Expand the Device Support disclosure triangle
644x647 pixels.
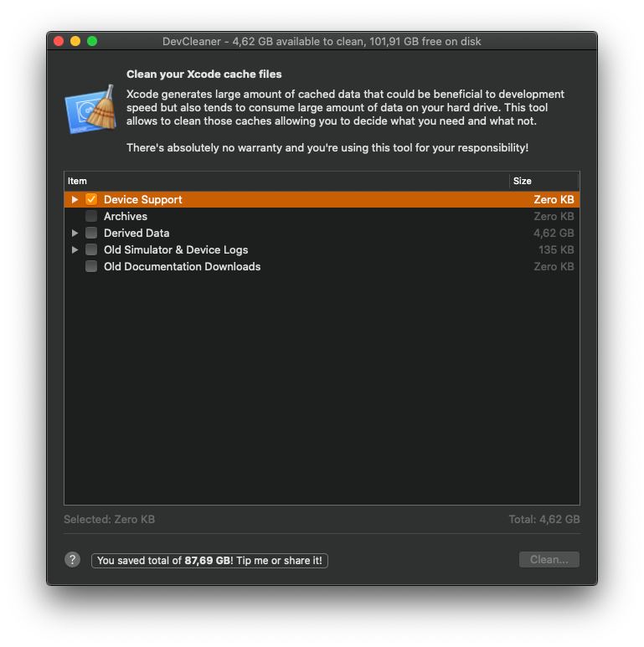pyautogui.click(x=75, y=199)
